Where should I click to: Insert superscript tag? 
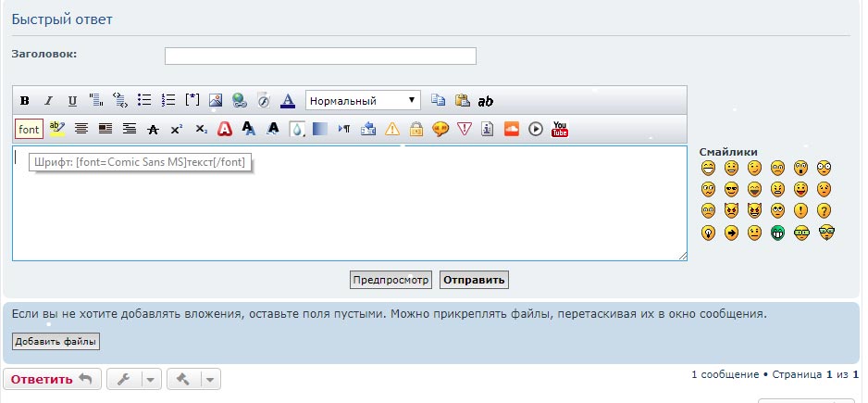(177, 130)
